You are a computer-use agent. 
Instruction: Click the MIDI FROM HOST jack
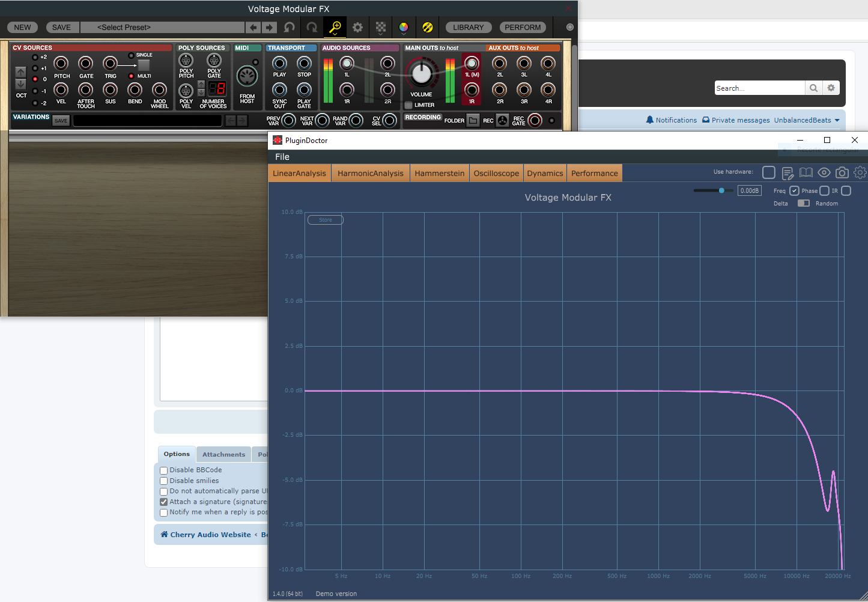pos(247,76)
